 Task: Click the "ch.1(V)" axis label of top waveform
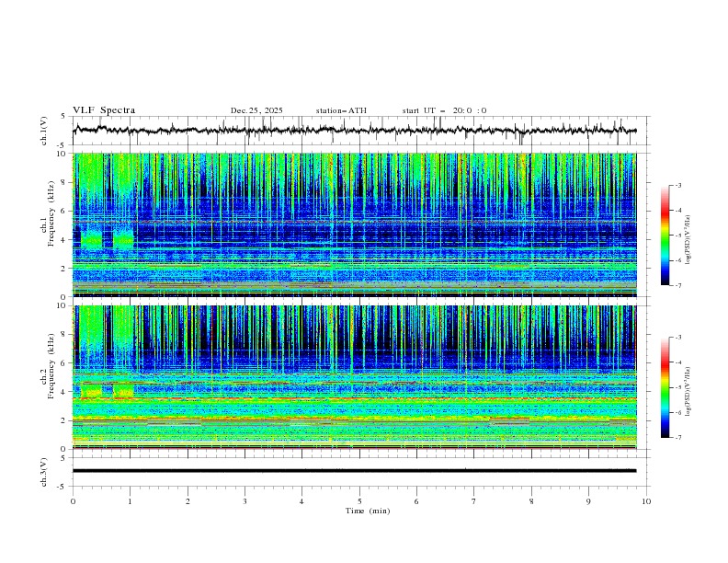tap(44, 131)
